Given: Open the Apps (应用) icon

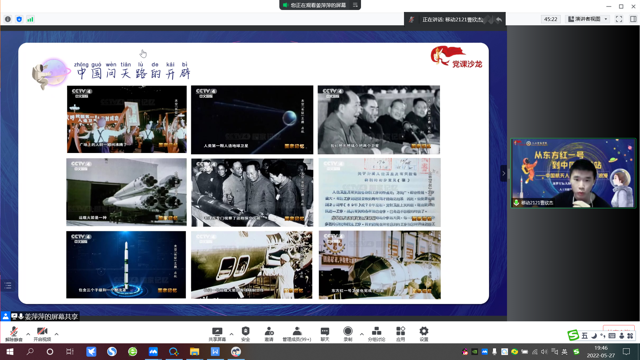Looking at the screenshot, I should [x=400, y=334].
